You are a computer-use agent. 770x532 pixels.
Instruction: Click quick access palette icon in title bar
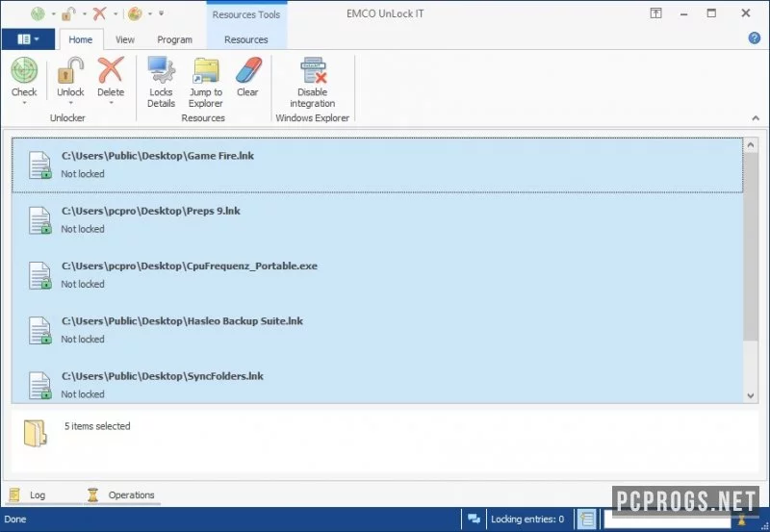click(135, 13)
